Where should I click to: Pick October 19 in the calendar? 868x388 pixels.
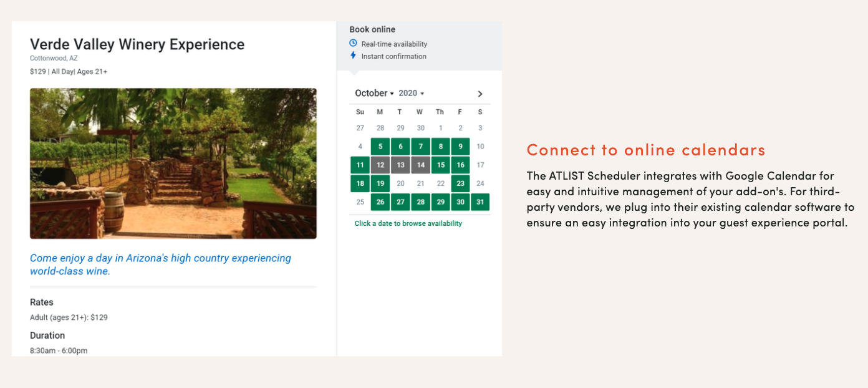380,183
